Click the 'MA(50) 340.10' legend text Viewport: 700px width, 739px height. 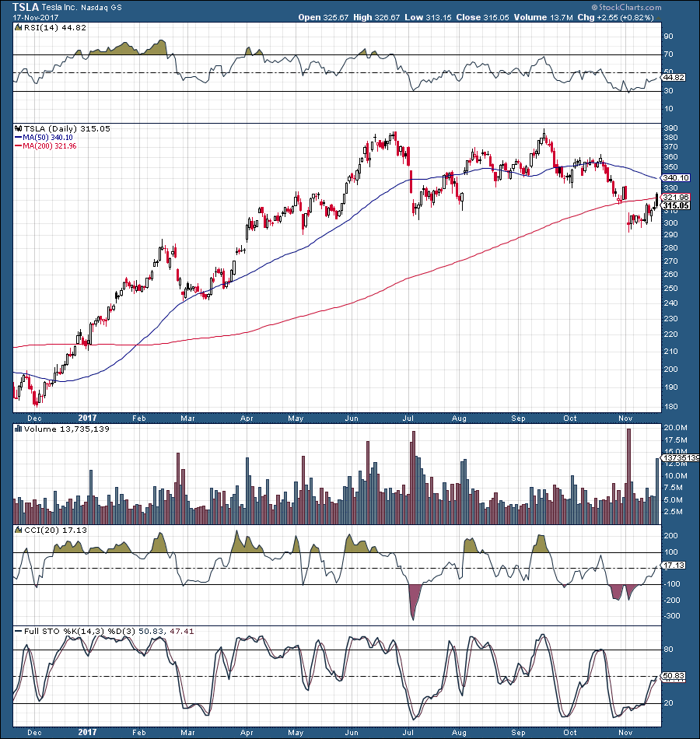[47, 138]
